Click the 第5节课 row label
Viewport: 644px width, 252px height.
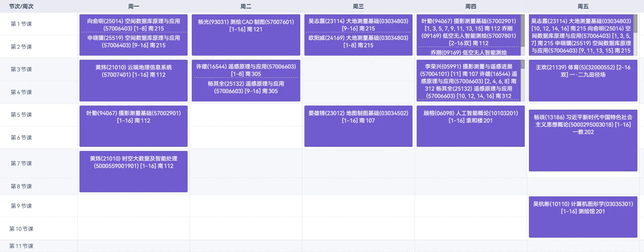pyautogui.click(x=21, y=115)
